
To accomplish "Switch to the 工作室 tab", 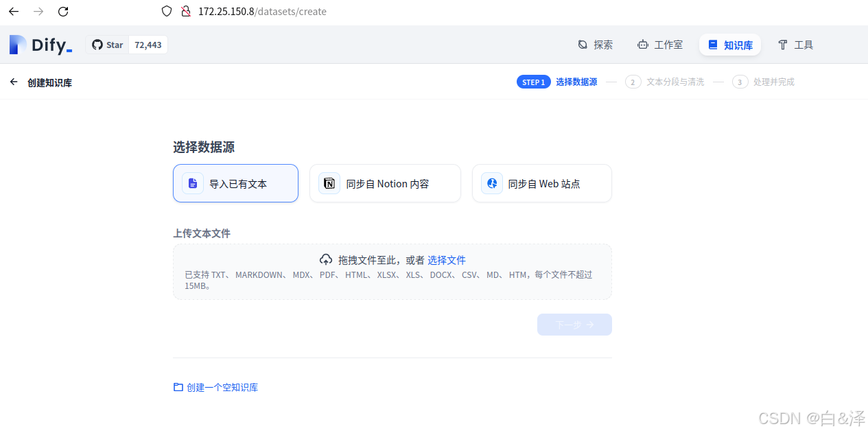I will pos(659,45).
